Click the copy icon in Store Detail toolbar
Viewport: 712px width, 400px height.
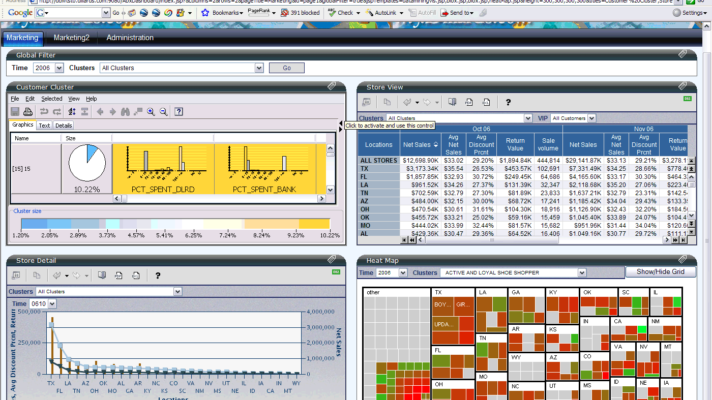click(37, 276)
